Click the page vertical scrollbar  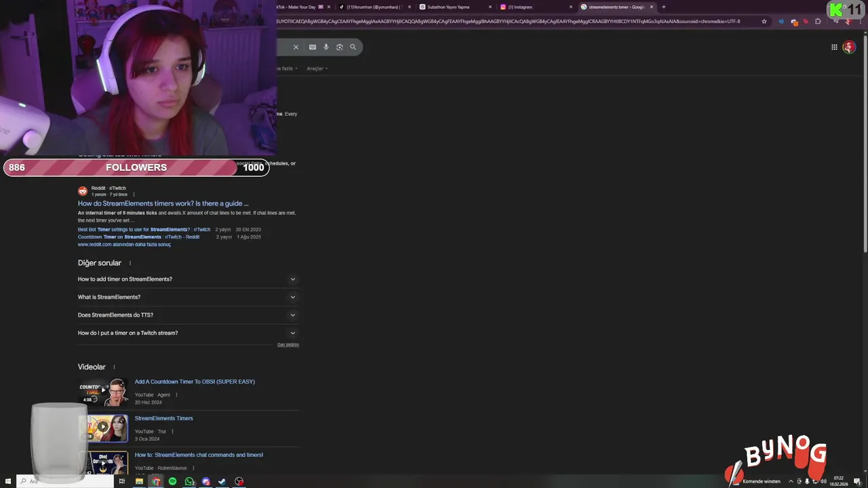pyautogui.click(x=865, y=144)
